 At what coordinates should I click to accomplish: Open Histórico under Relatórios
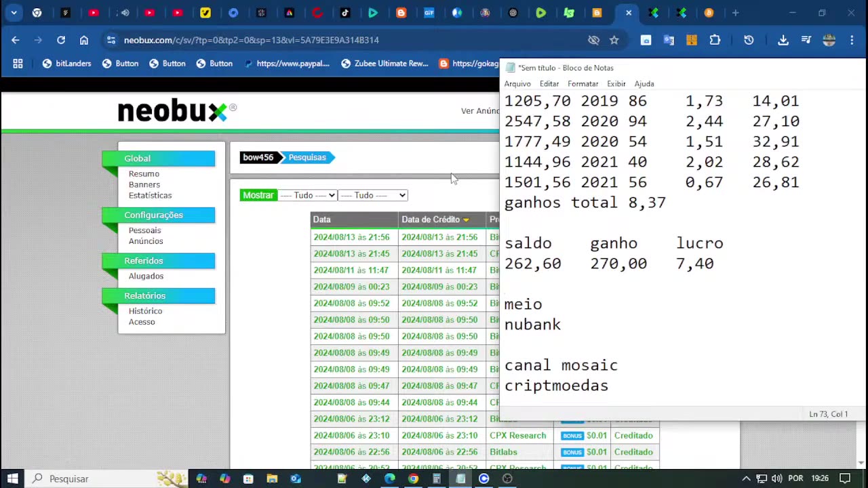click(145, 311)
